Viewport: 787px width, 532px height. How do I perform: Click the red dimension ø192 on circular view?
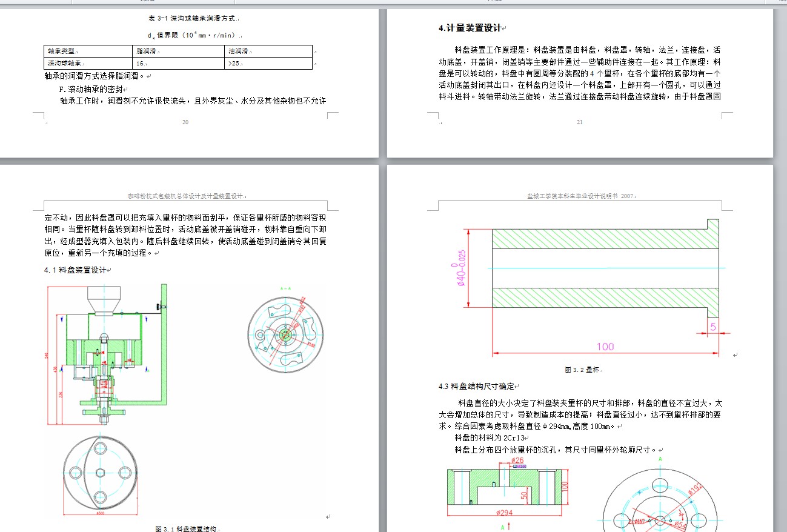coord(694,490)
